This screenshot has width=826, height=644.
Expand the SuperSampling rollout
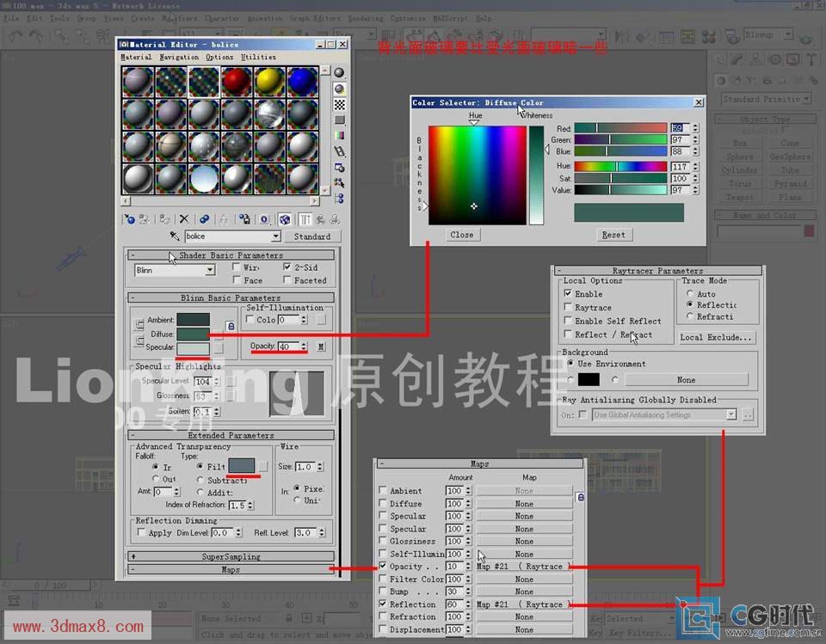coord(231,556)
